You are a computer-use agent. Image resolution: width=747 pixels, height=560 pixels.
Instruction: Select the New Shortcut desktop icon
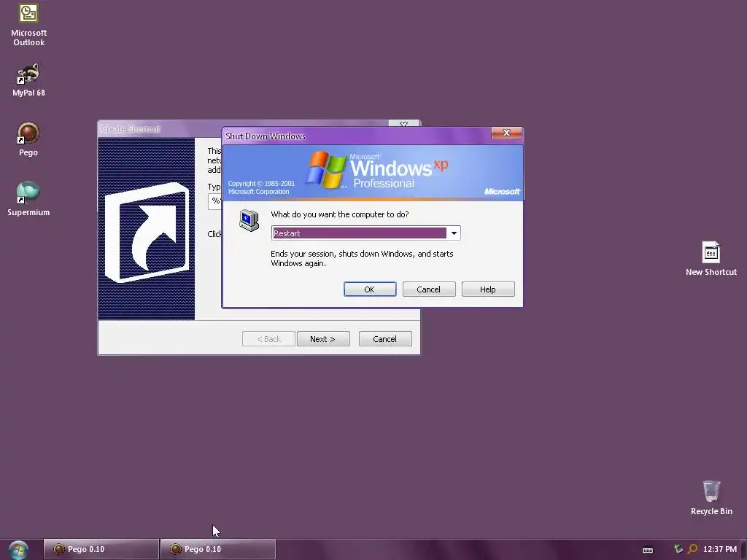711,259
